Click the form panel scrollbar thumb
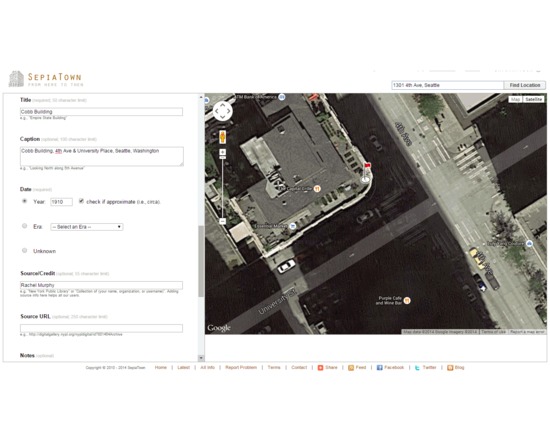Image resolution: width=550 pixels, height=440 pixels. point(201,261)
